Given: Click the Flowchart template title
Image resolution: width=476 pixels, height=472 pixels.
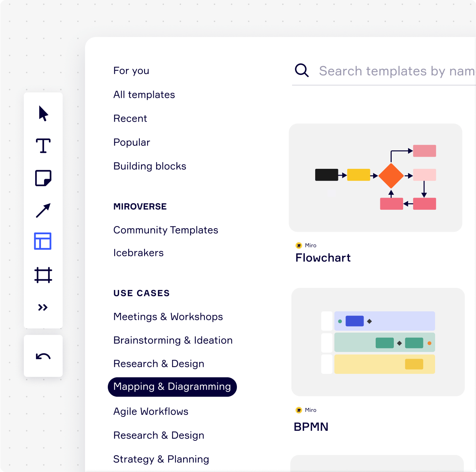Looking at the screenshot, I should click(323, 258).
